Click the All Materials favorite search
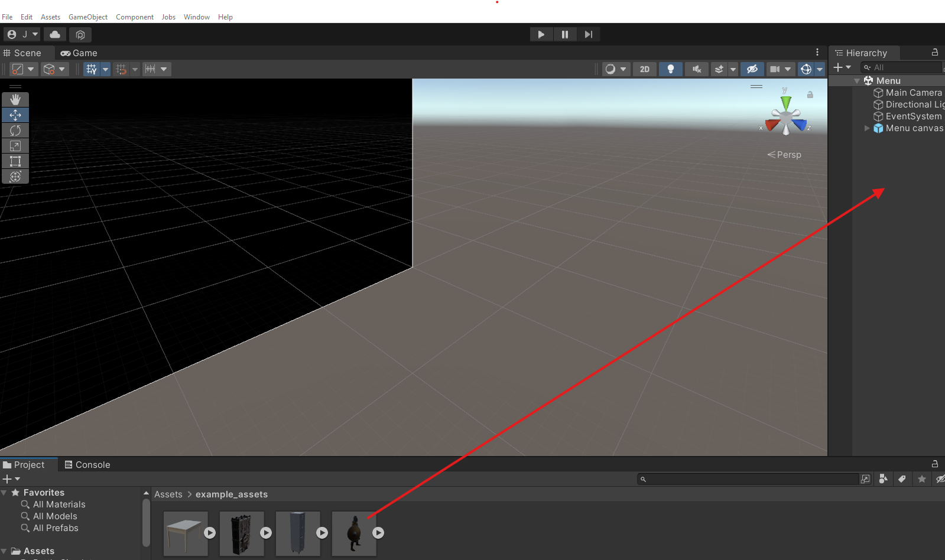Screen dimensions: 945x560 tap(59, 504)
